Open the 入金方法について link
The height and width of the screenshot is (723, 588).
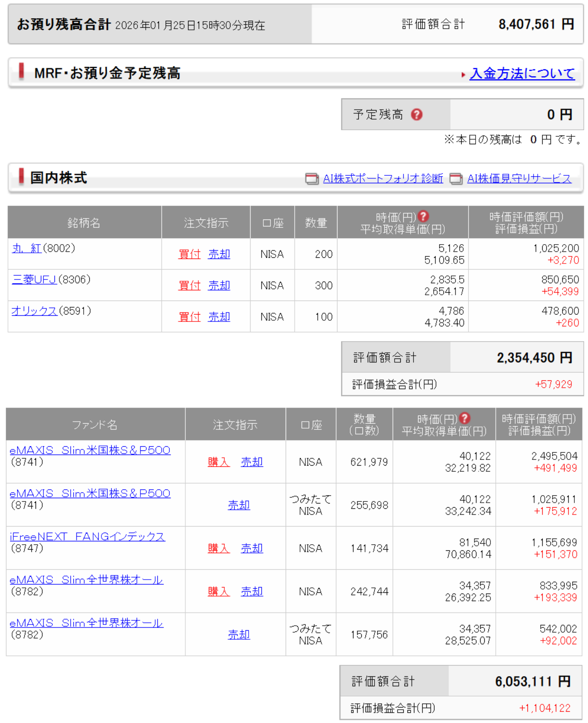click(x=522, y=73)
